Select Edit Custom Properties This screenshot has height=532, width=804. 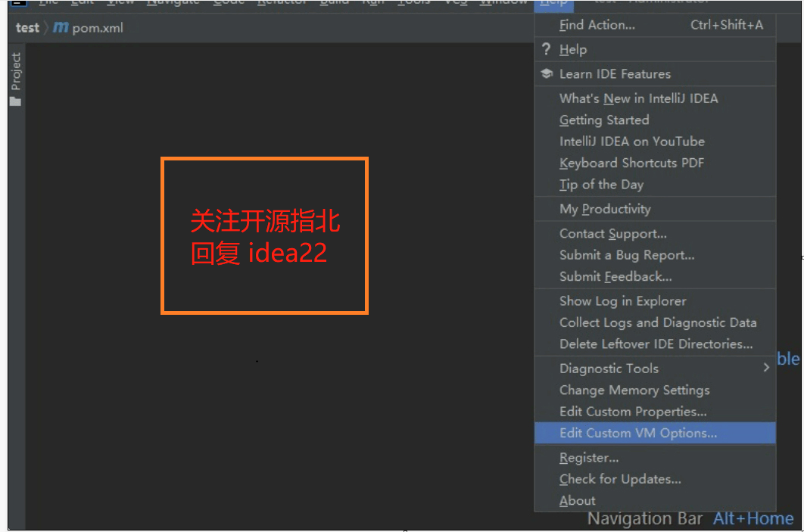pos(655,412)
